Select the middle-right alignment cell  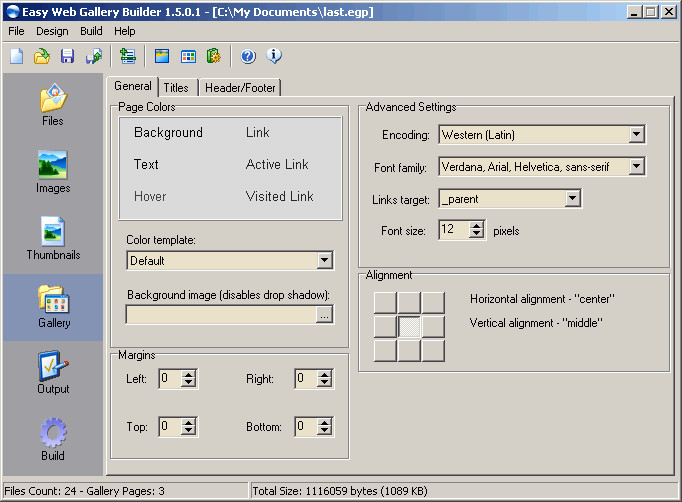(x=433, y=326)
